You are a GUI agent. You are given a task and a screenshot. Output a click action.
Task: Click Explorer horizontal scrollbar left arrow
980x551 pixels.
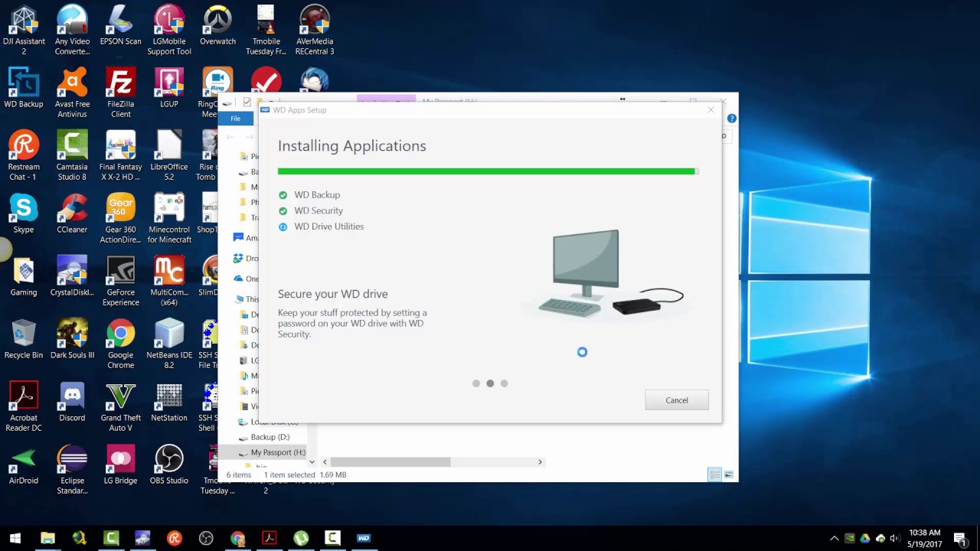325,462
